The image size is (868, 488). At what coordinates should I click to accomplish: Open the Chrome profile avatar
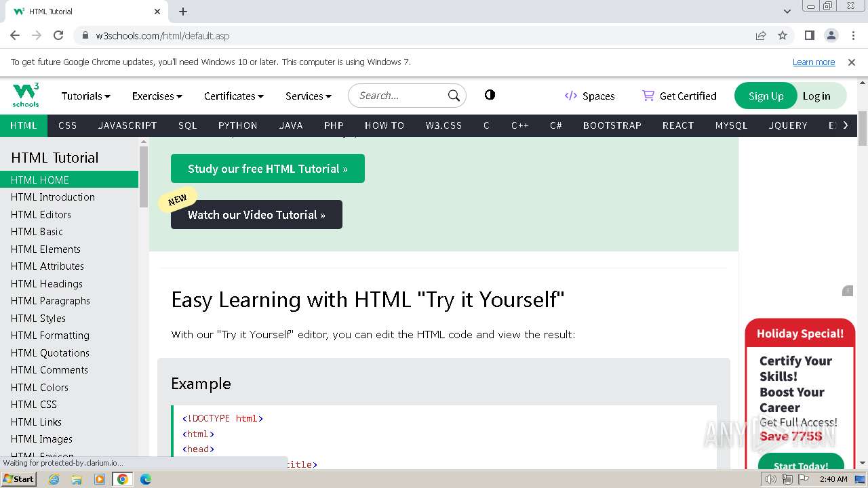[x=831, y=35]
